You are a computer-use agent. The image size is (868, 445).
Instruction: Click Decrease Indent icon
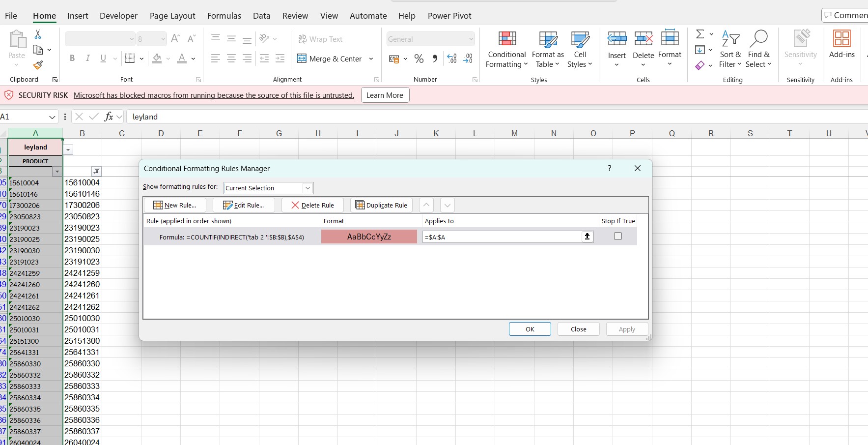tap(264, 59)
